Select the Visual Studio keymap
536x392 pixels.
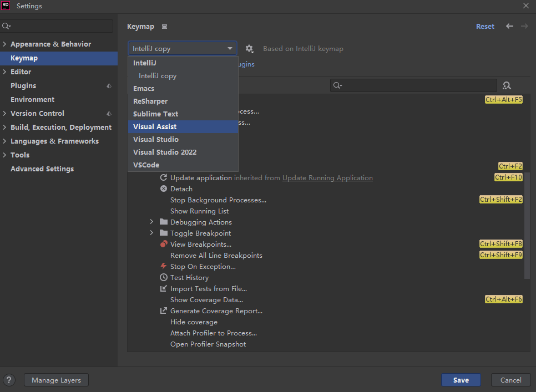point(183,139)
